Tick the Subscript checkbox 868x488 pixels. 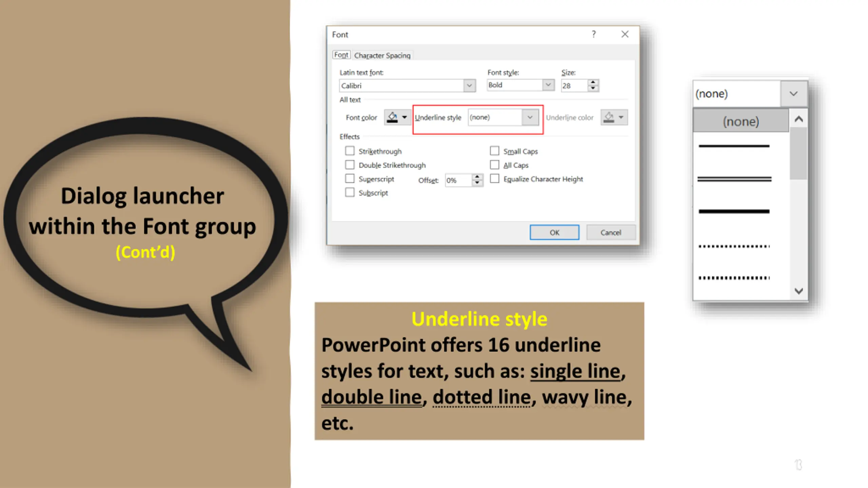click(350, 192)
